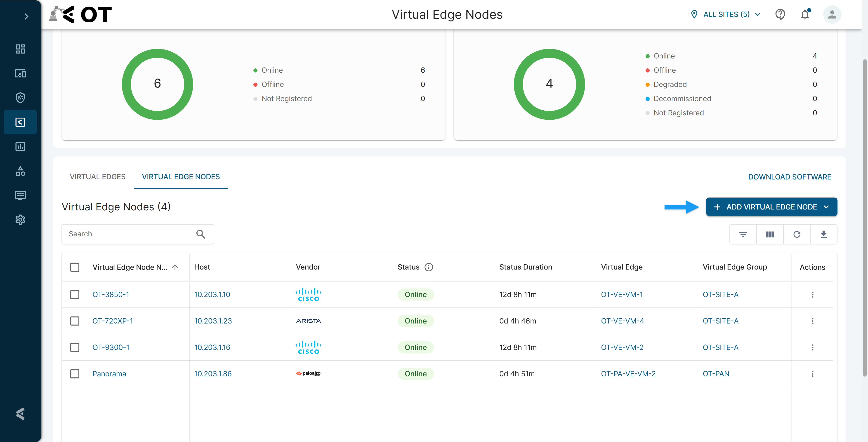Viewport: 868px width, 442px height.
Task: Click the shield security sidebar icon
Action: point(20,98)
